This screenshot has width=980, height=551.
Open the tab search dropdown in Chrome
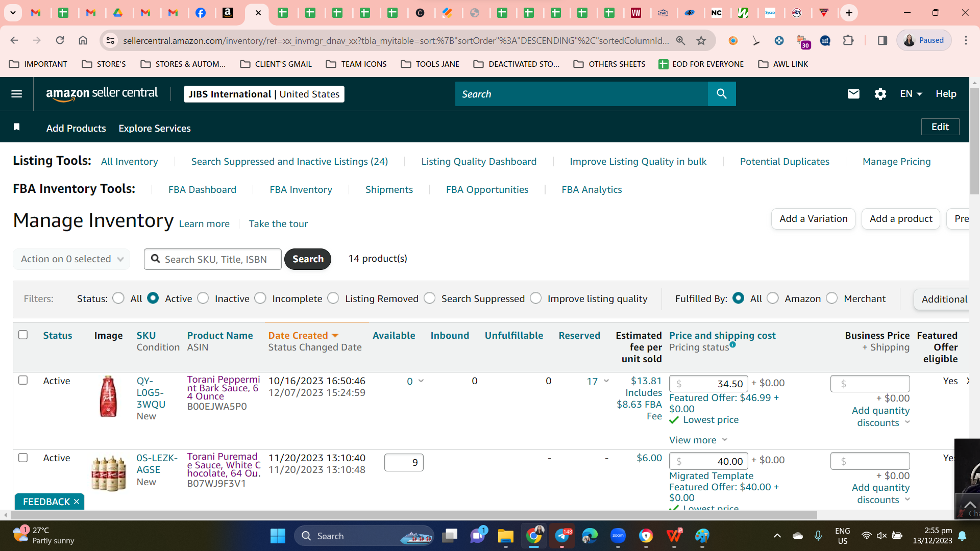(x=13, y=13)
